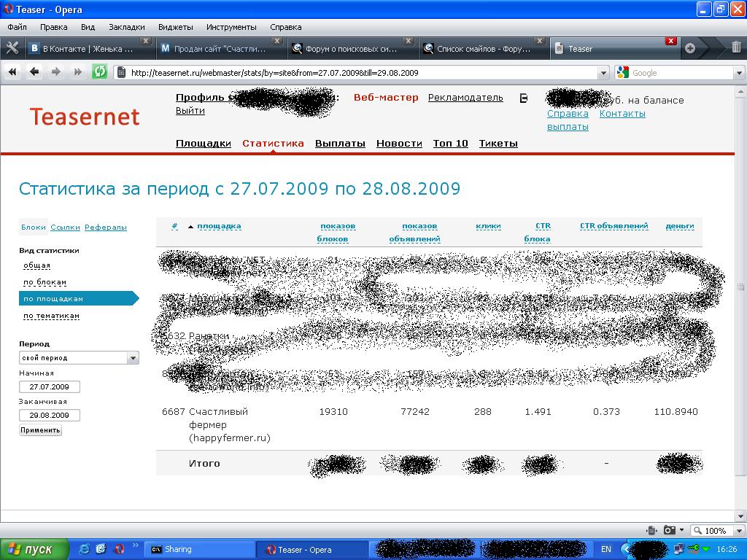Reload the page with green refresh icon

click(x=99, y=72)
